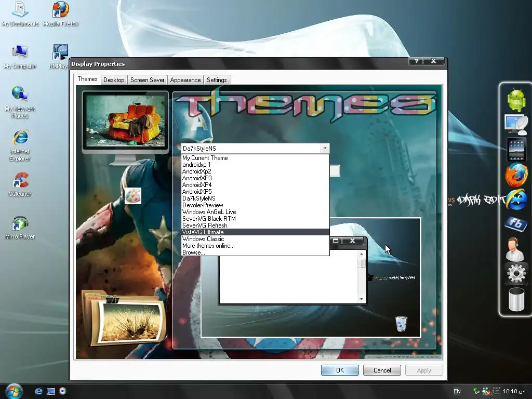Launch the Internet Explorer desktop icon
Image resolution: width=532 pixels, height=399 pixels.
20,145
